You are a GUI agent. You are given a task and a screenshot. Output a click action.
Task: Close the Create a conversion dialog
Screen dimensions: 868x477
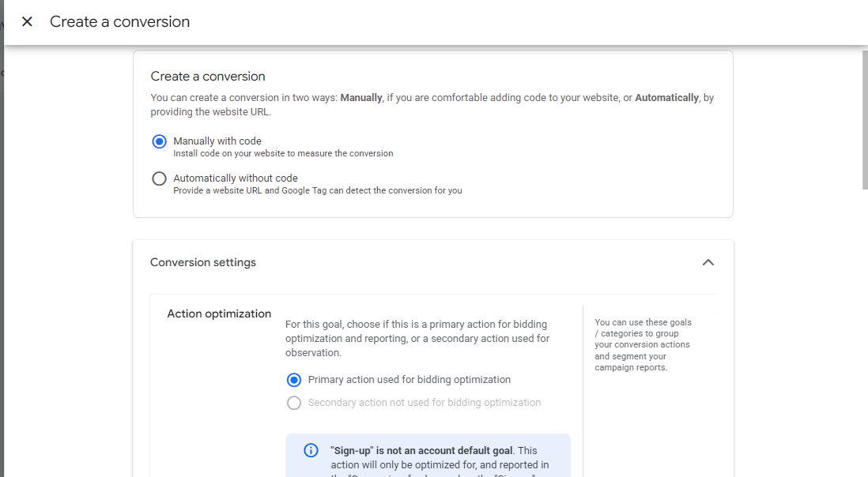(x=27, y=22)
